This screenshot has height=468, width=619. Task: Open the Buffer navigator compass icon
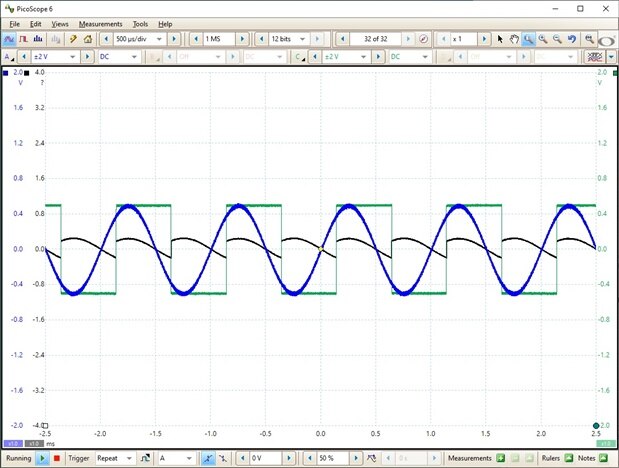click(423, 39)
